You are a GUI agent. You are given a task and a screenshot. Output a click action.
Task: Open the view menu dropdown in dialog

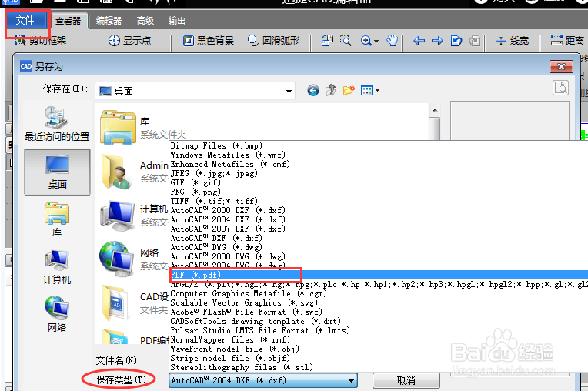pyautogui.click(x=370, y=90)
